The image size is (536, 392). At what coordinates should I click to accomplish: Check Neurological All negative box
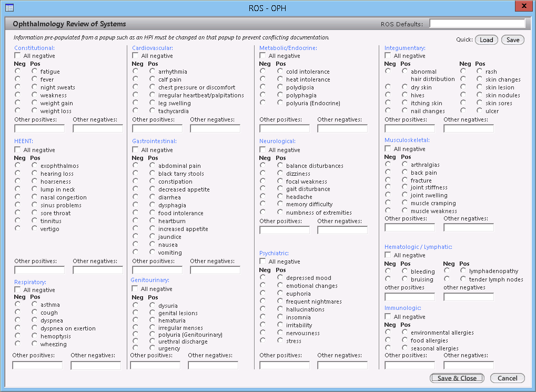[x=262, y=149]
